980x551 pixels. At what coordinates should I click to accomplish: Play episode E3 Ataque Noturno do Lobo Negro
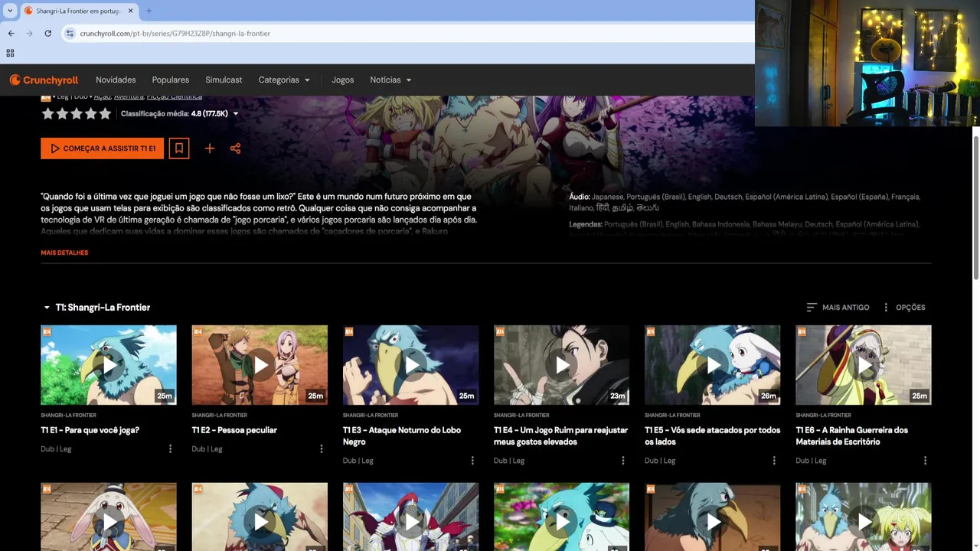pos(411,365)
